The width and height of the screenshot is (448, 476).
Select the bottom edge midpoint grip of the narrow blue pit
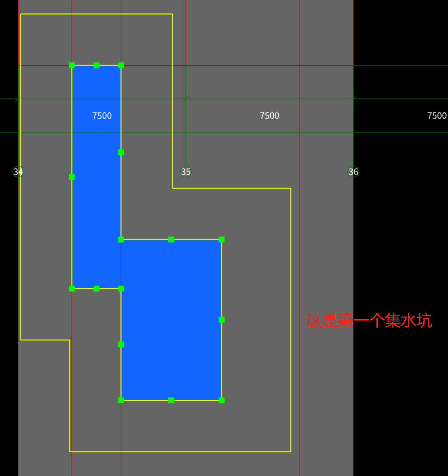[96, 288]
